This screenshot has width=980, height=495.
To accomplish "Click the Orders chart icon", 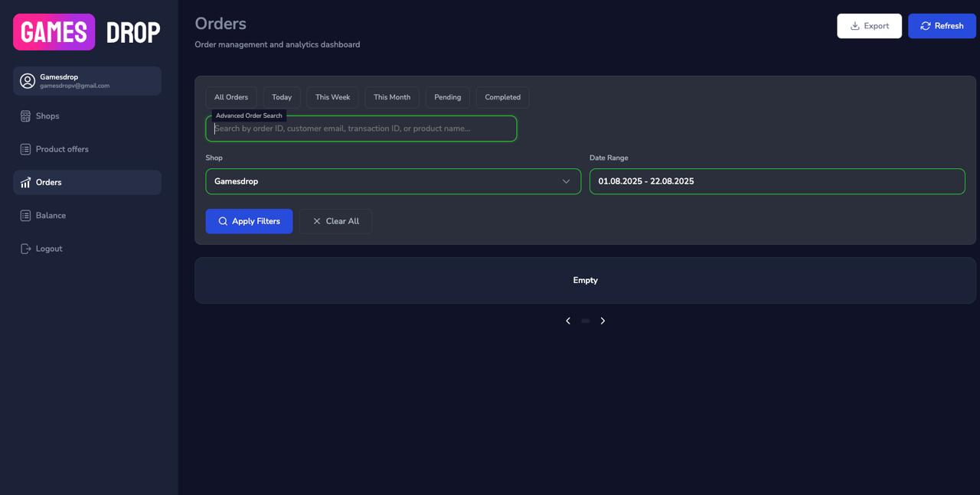I will [25, 182].
